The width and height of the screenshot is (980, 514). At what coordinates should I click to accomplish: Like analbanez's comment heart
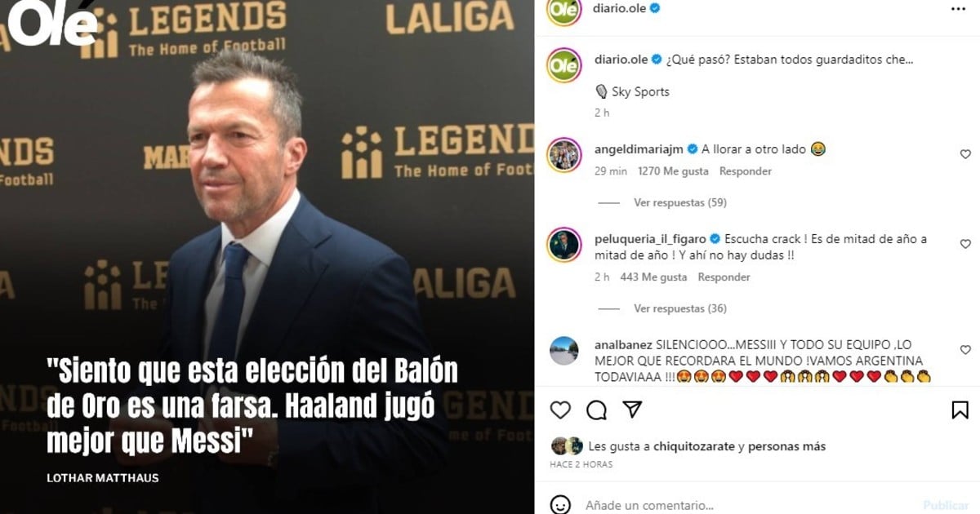(965, 350)
